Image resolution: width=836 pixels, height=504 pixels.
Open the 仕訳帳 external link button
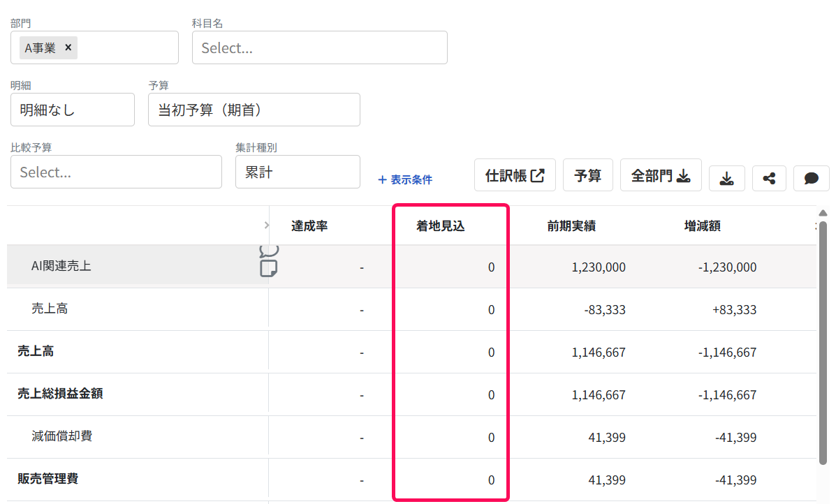[x=515, y=175]
